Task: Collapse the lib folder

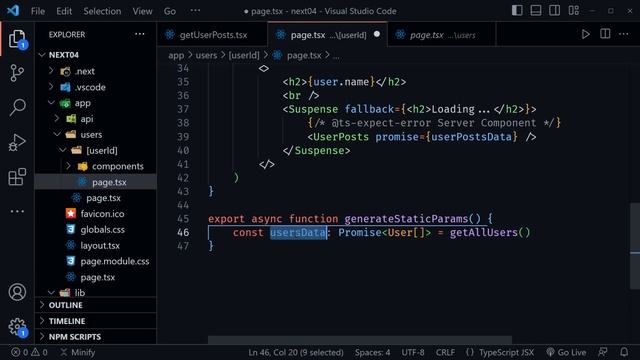Action: coord(51,292)
